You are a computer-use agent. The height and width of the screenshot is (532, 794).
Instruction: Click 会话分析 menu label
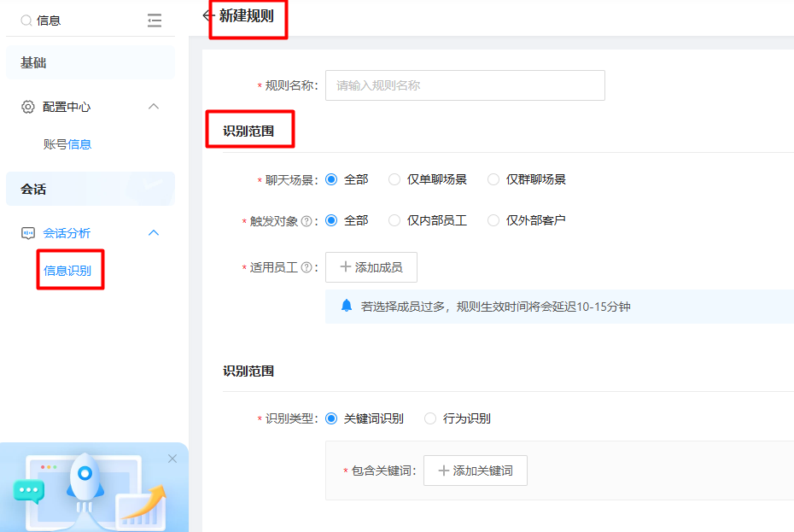[x=67, y=233]
